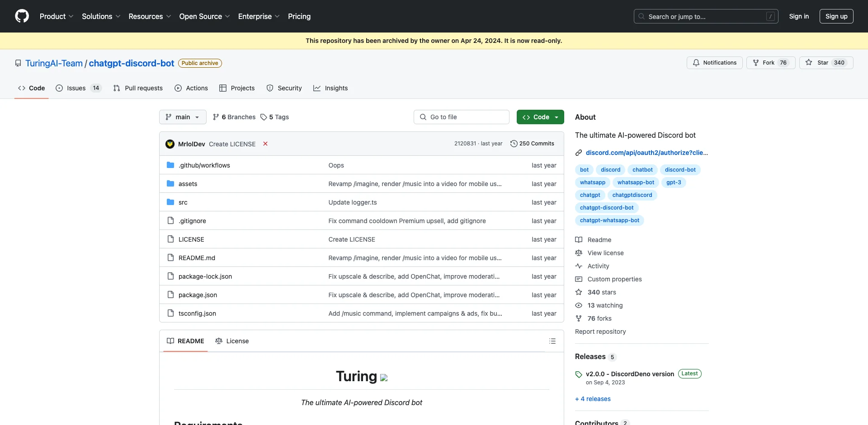Click the README.md file icon
Image resolution: width=868 pixels, height=425 pixels.
(x=170, y=258)
